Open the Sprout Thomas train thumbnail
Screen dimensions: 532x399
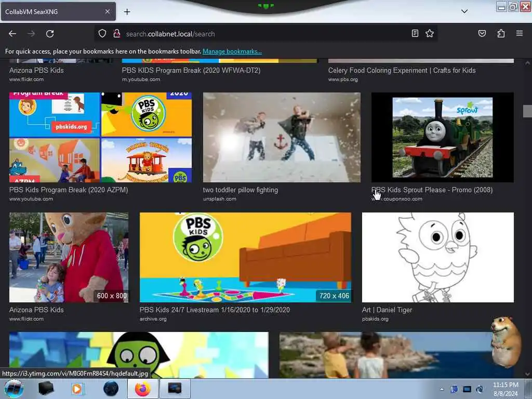click(443, 137)
